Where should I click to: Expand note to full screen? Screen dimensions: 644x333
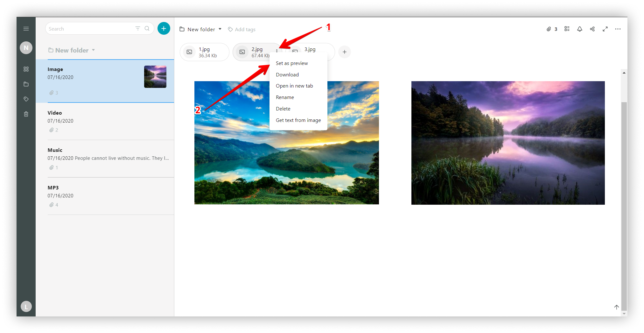pos(605,29)
